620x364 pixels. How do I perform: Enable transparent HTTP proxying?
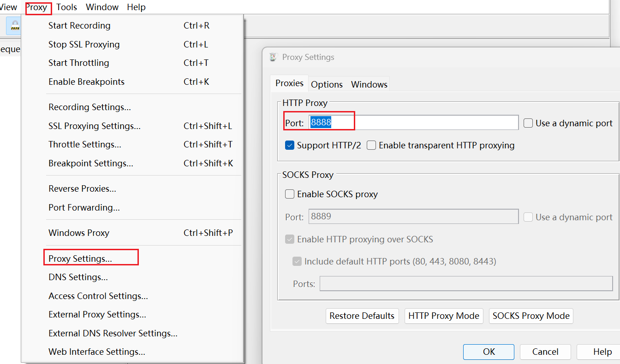(x=371, y=146)
